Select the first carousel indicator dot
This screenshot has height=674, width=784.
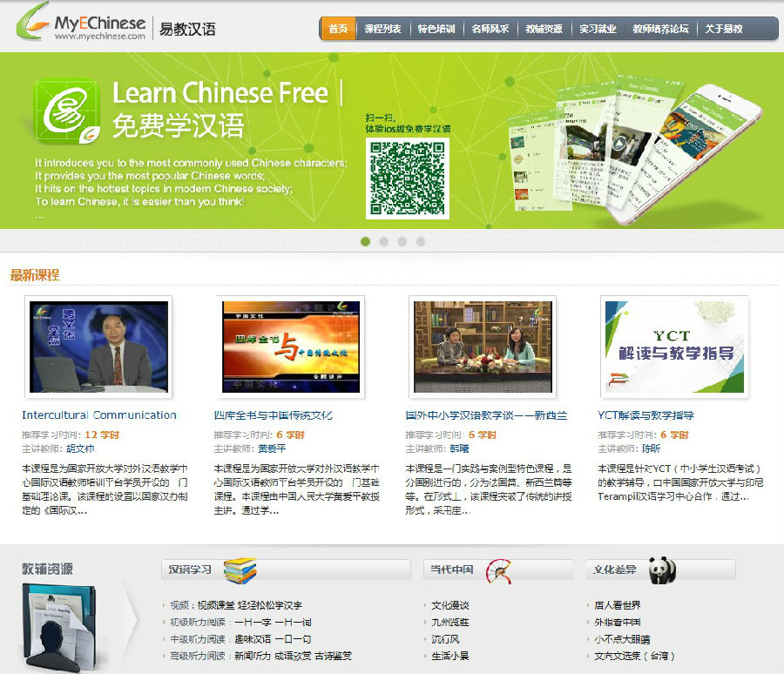coord(365,241)
